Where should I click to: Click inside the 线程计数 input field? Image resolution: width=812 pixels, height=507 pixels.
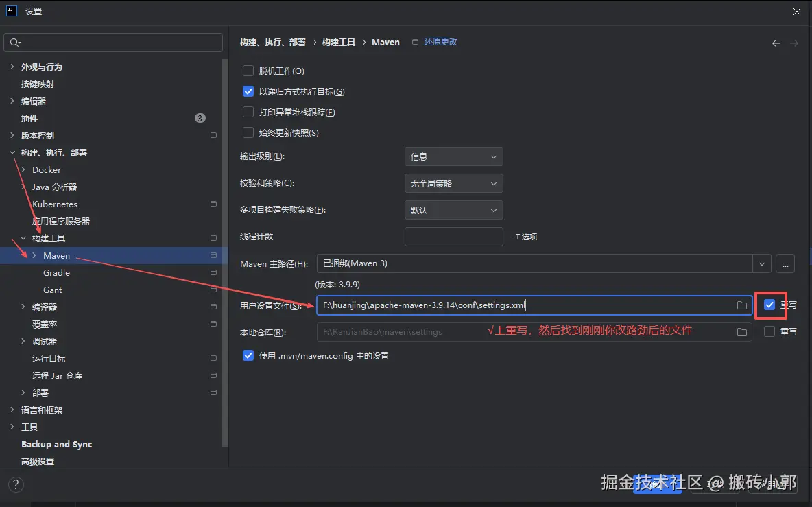click(453, 236)
